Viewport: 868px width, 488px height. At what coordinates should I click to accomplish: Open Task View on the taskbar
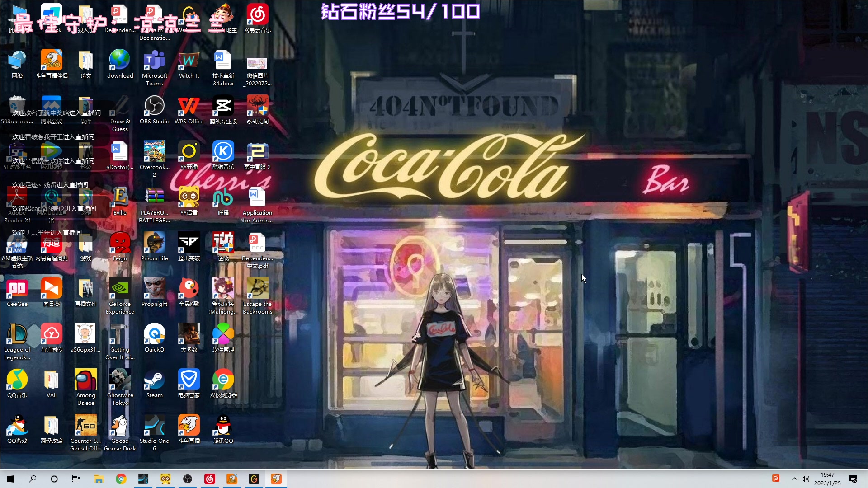[x=76, y=479]
